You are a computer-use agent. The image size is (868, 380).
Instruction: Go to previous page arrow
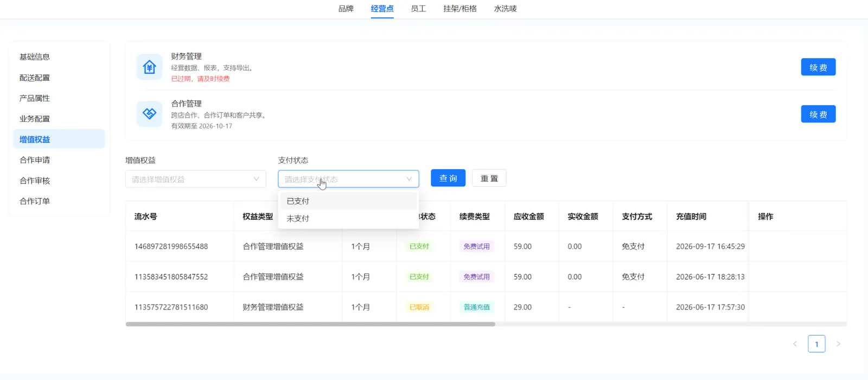tap(795, 344)
